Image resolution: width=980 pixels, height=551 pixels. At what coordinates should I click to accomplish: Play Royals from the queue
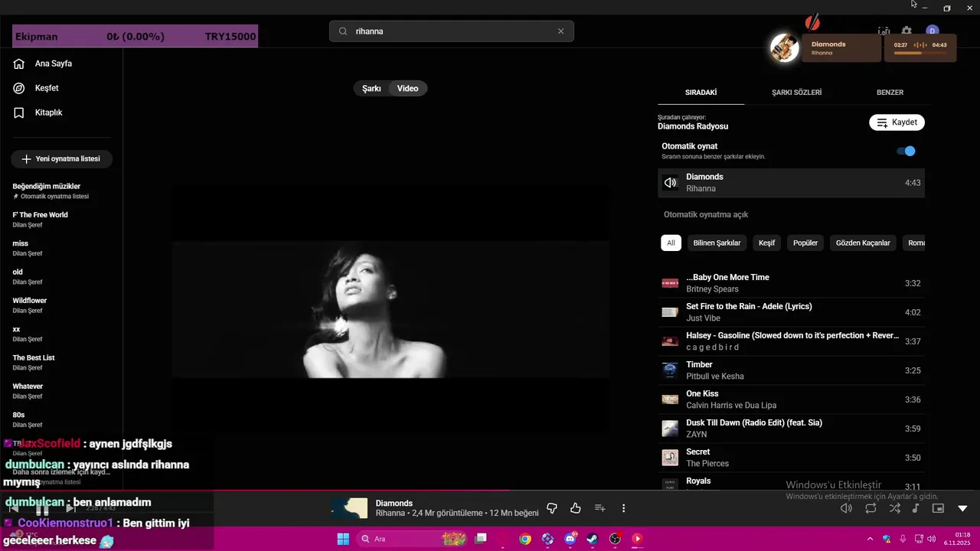pos(791,482)
